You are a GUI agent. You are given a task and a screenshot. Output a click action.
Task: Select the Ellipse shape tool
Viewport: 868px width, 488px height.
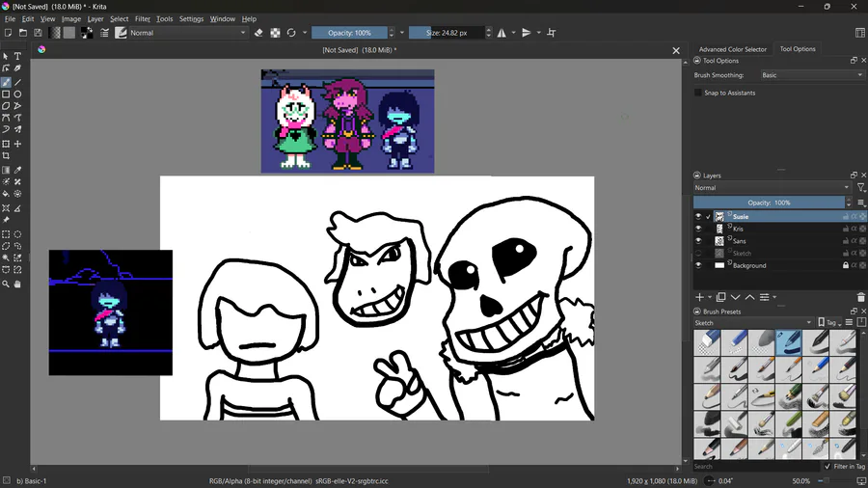[x=17, y=95]
